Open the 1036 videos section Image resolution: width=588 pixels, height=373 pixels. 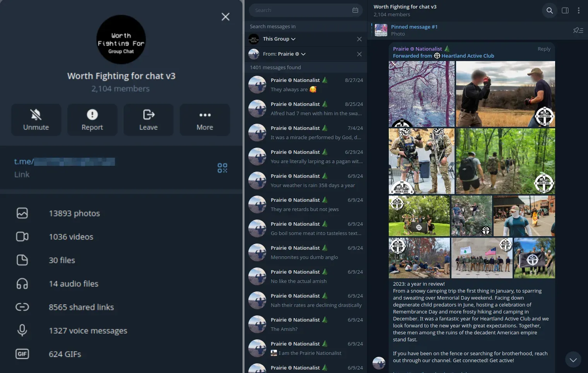click(x=71, y=237)
